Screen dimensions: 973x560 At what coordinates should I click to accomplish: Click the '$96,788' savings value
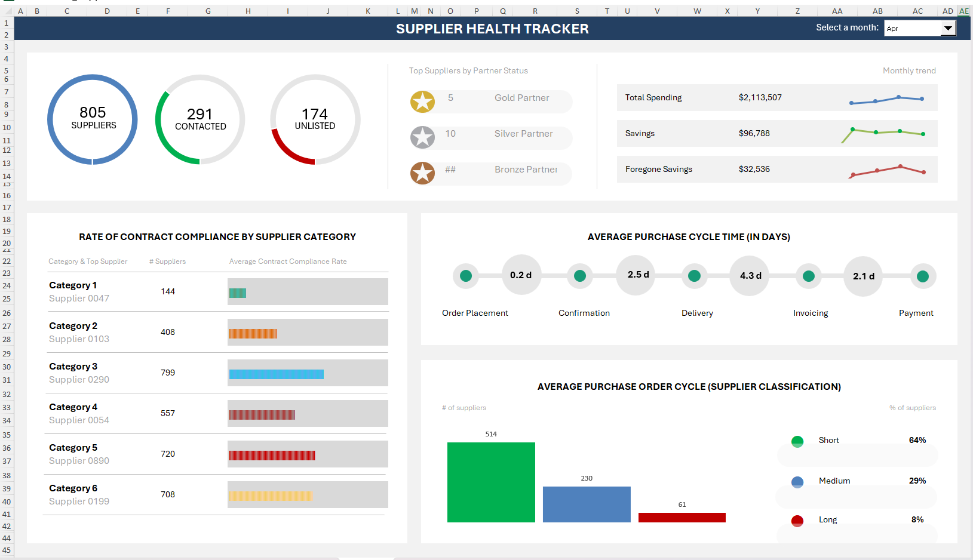coord(754,133)
